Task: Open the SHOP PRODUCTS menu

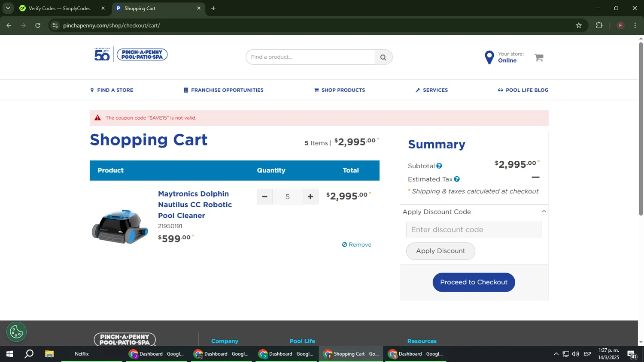Action: pos(340,90)
